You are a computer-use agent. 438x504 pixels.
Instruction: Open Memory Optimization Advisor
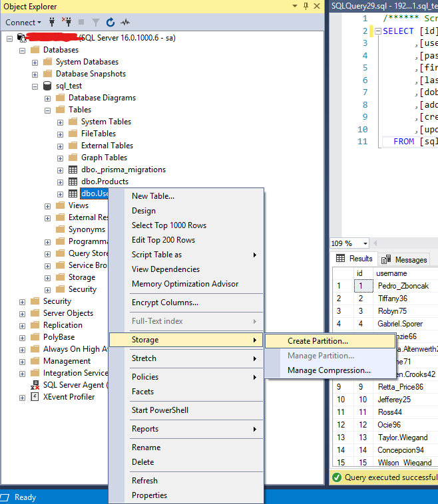coord(186,284)
